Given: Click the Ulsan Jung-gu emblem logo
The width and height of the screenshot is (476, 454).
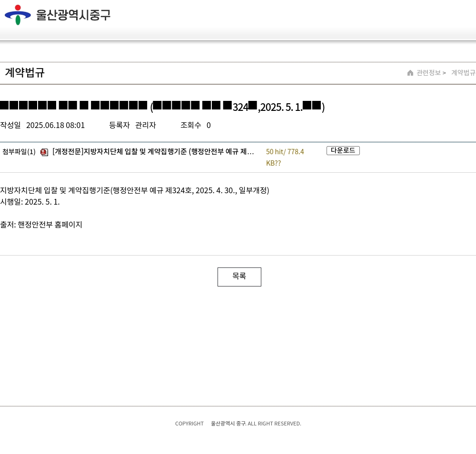Looking at the screenshot, I should [18, 15].
